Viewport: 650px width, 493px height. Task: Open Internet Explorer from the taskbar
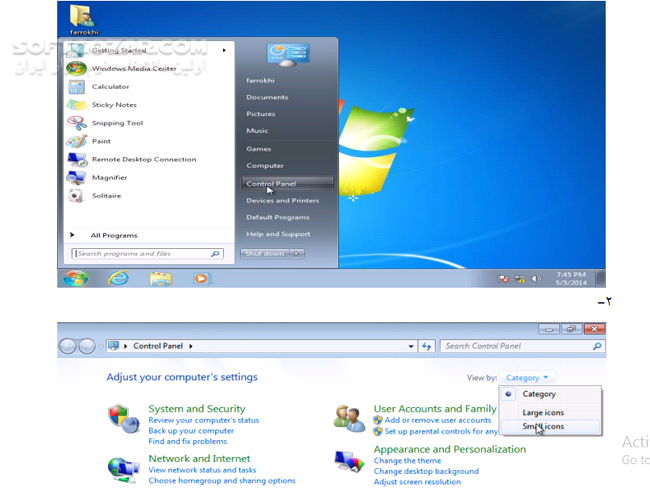tap(119, 278)
